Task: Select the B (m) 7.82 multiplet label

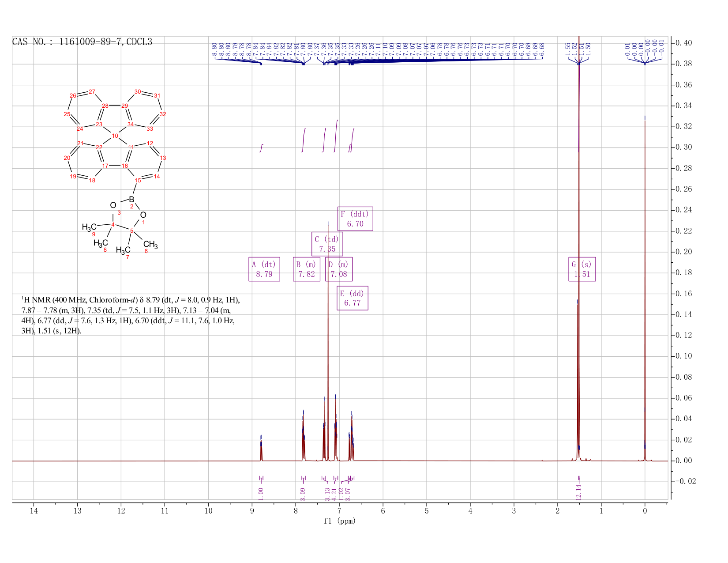Action: pos(307,269)
